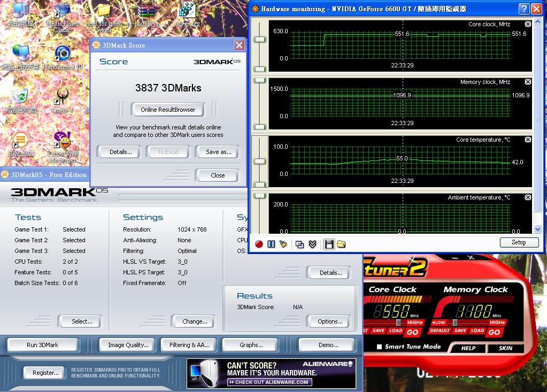Screen dimensions: 547x392
Task: Open the Image Quality... tool
Action: tap(128, 345)
